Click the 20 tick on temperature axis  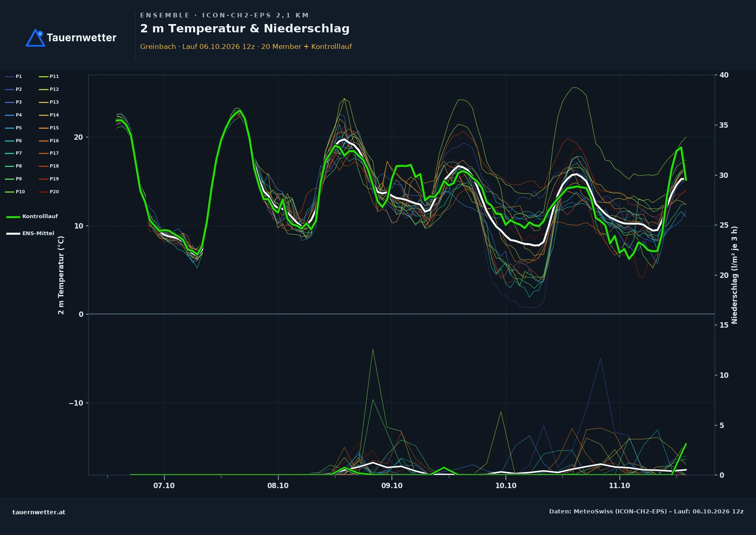78,137
